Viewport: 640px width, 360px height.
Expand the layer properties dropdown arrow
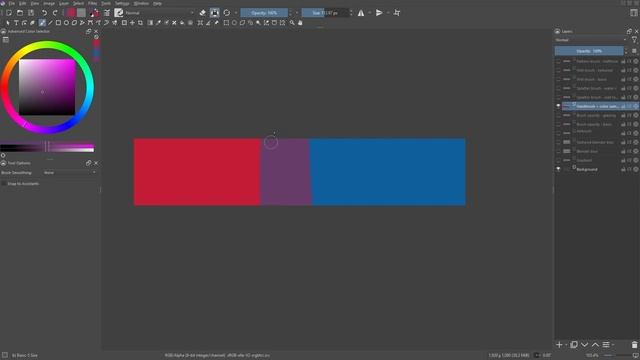pos(613,345)
